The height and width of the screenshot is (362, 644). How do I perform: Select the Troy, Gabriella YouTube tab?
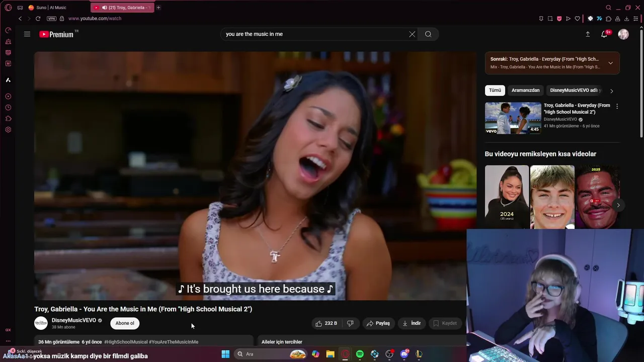point(122,8)
